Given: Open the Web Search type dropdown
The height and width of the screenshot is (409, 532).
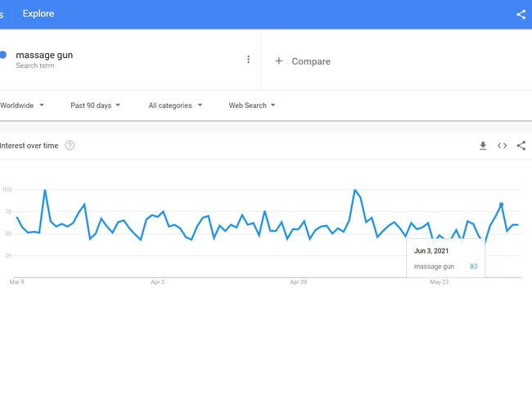Looking at the screenshot, I should pos(251,106).
